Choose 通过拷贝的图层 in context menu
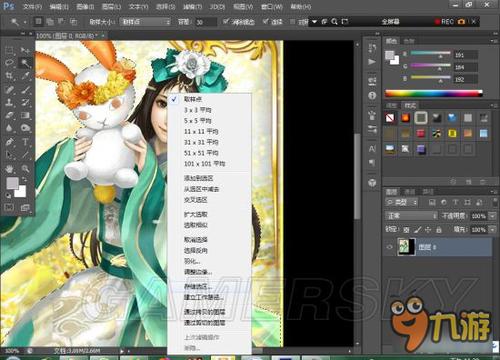 pos(209,312)
